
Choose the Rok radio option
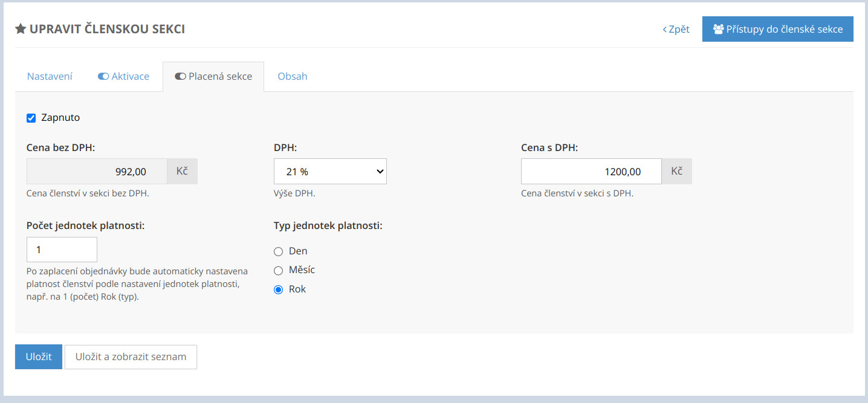pyautogui.click(x=279, y=289)
